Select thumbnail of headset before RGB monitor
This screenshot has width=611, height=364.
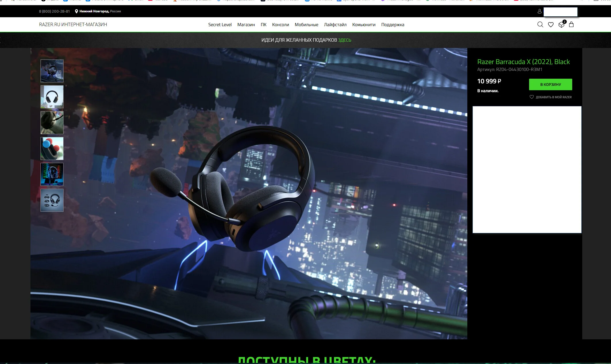[x=52, y=174]
